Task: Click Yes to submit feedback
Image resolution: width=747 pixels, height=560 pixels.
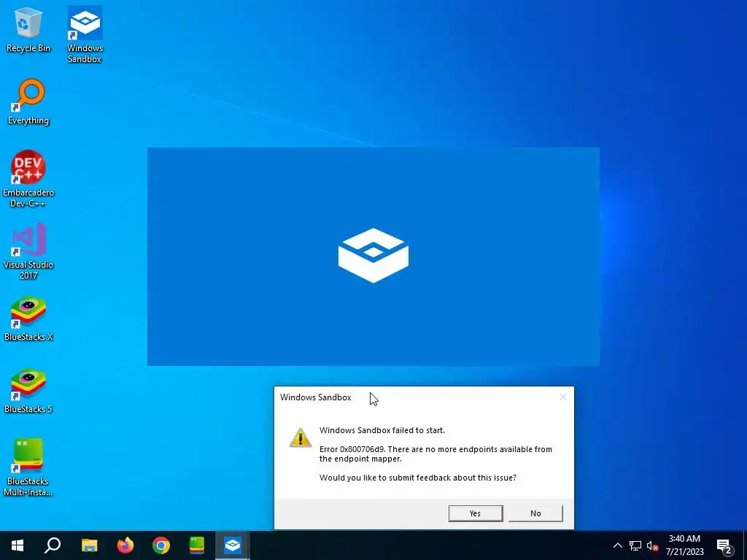Action: (x=476, y=513)
